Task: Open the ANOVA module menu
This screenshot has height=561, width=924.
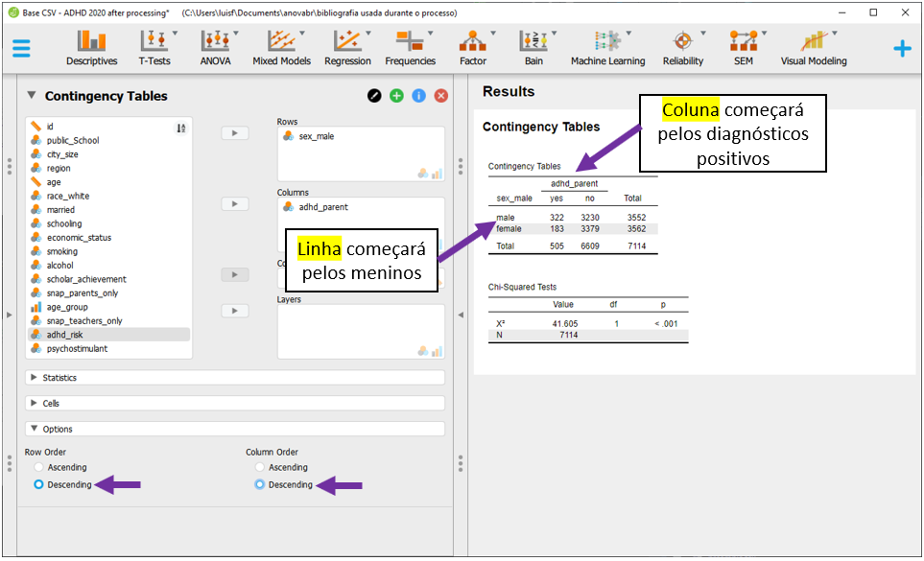Action: [215, 48]
